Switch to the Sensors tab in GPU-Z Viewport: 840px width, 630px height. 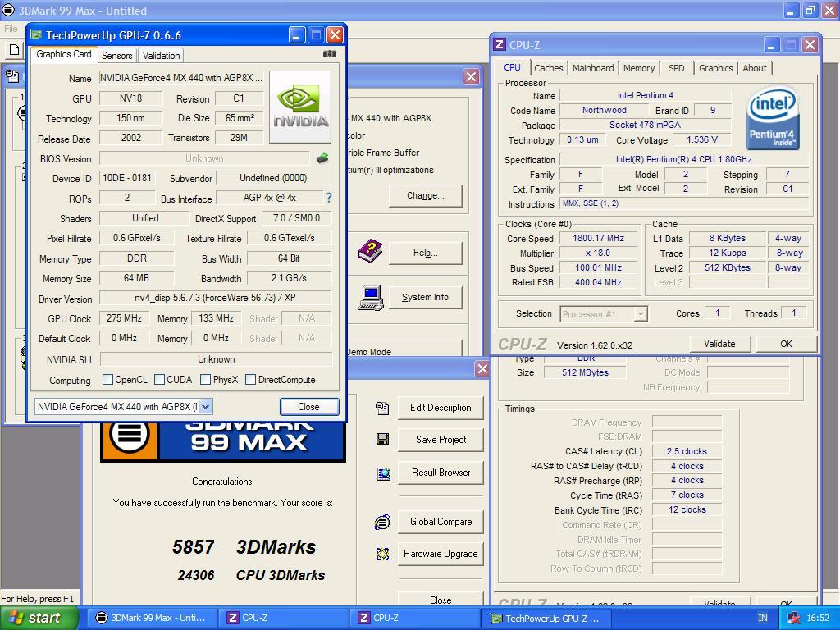pos(116,56)
